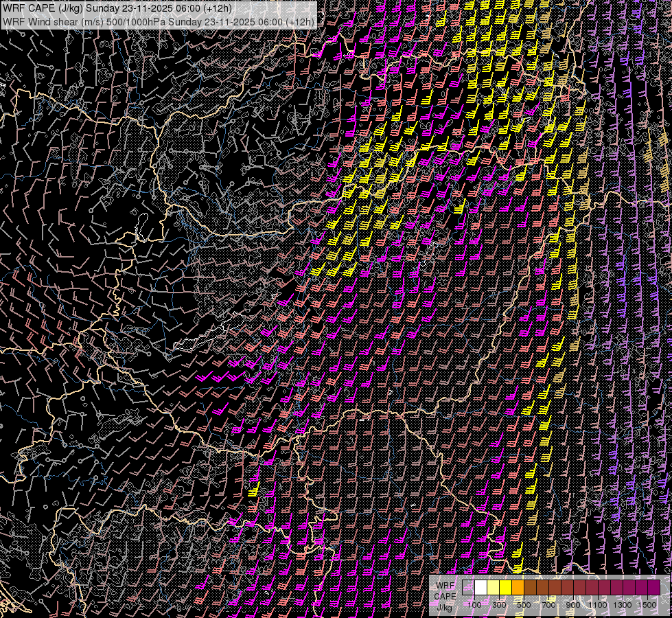Viewport: 672px width, 618px height.
Task: Click the 100 value on legend scale
Action: coord(474,605)
